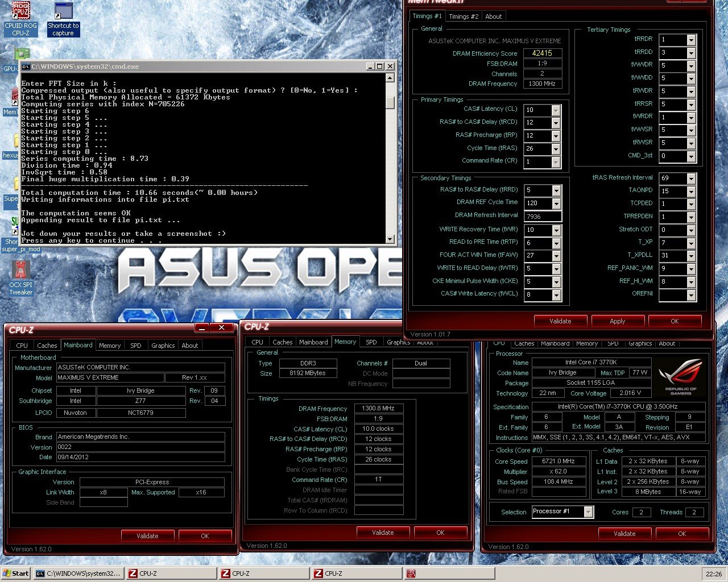The width and height of the screenshot is (728, 582).
Task: Open the tRAS Refresh Interval dropdown
Action: (691, 178)
